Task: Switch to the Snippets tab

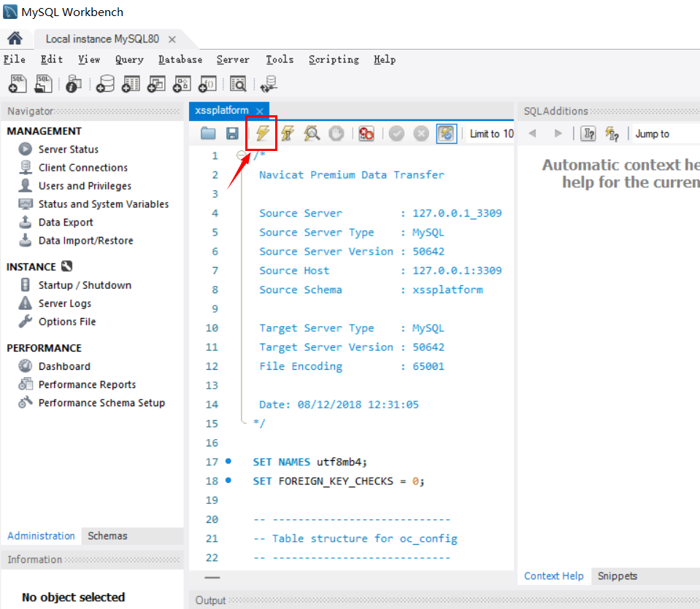Action: (618, 576)
